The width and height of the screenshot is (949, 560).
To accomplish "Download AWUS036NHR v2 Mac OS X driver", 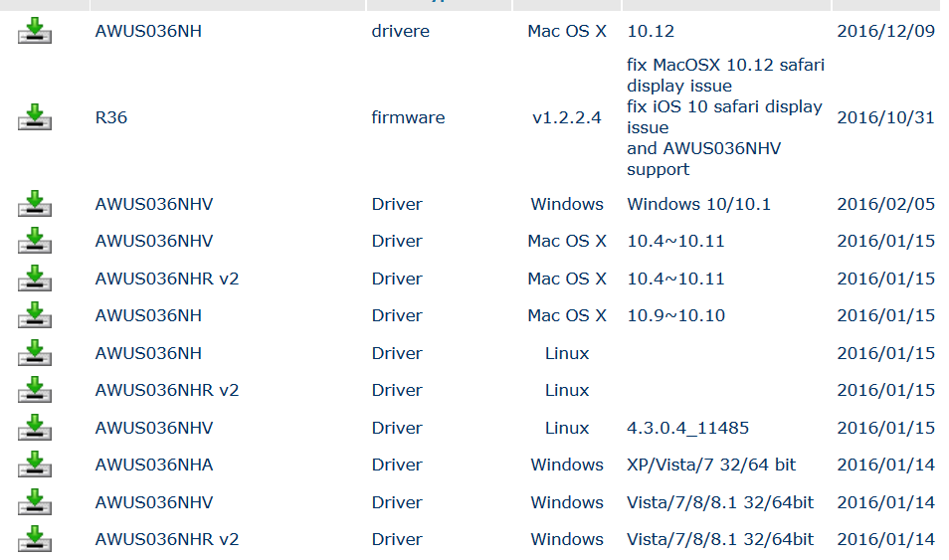I will (35, 279).
